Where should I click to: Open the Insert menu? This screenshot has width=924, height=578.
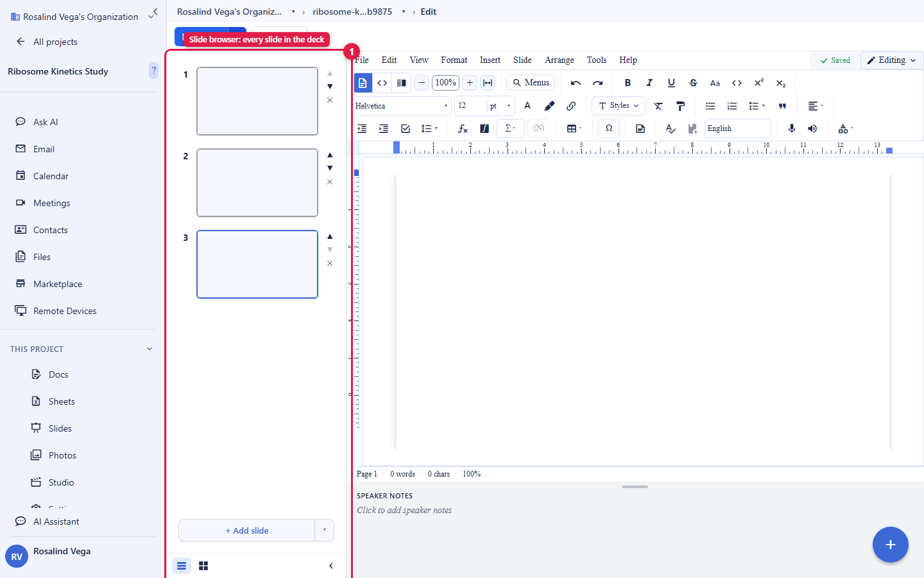490,60
